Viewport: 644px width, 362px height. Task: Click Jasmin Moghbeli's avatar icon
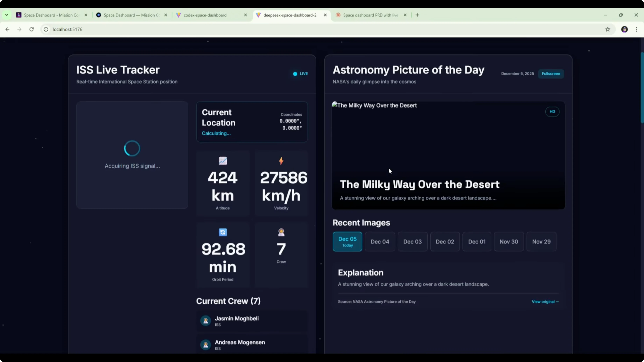coord(205,321)
